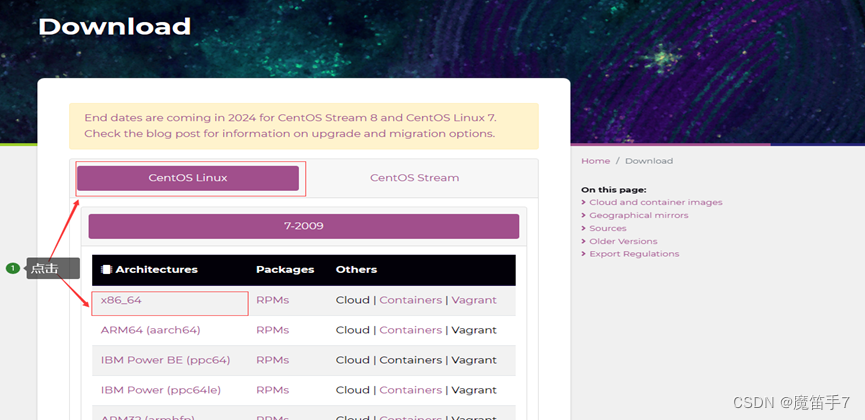Click Cloud text in the ppc64 row
This screenshot has width=865, height=420.
pos(353,360)
